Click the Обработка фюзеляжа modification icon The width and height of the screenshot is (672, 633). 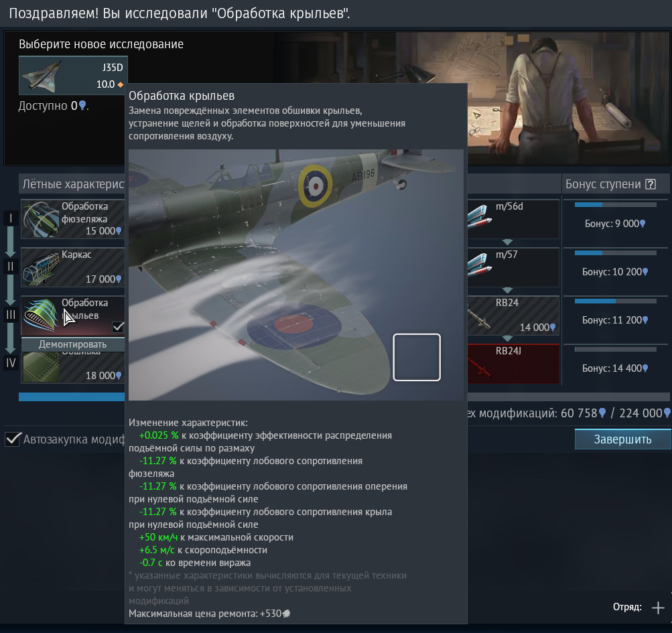pyautogui.click(x=42, y=219)
